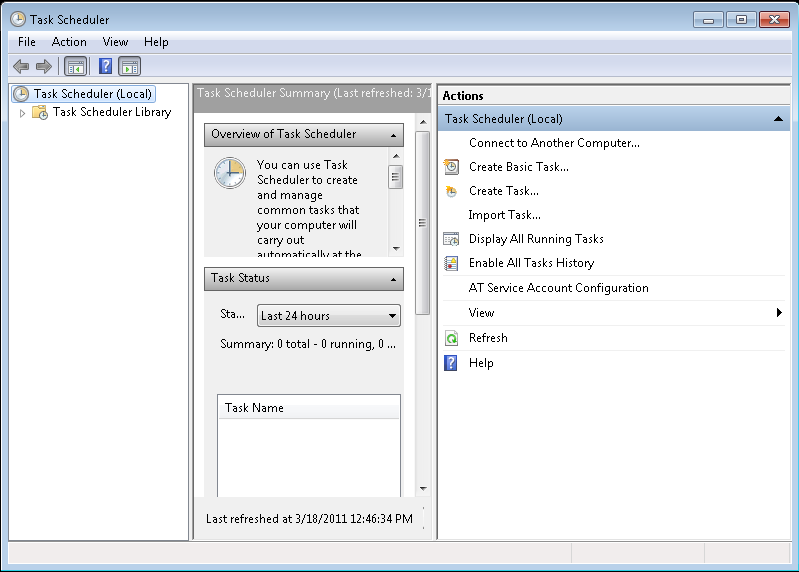Open the File menu
This screenshot has height=572, width=799.
[x=27, y=42]
